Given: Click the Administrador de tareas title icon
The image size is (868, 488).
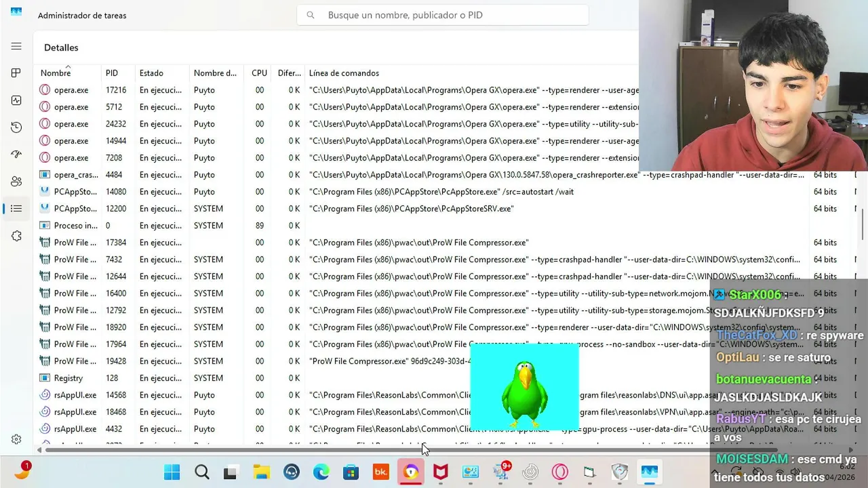Looking at the screenshot, I should [16, 12].
